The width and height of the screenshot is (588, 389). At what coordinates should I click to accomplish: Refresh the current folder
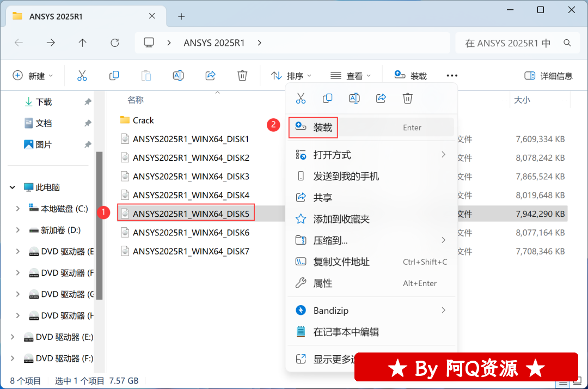pyautogui.click(x=115, y=42)
